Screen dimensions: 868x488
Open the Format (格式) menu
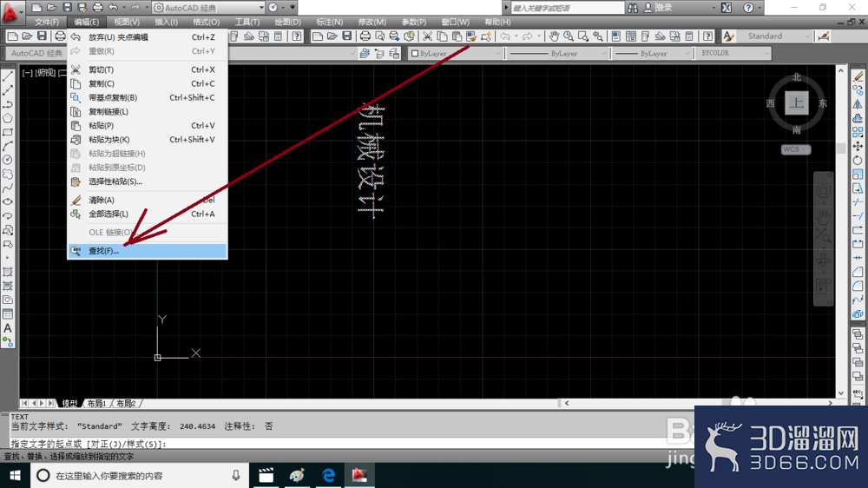tap(206, 23)
